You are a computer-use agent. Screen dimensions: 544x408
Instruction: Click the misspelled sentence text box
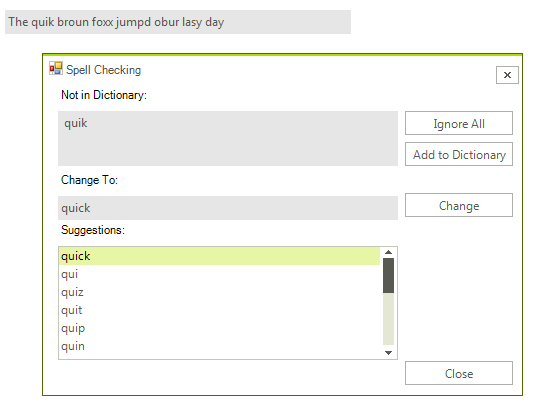178,22
